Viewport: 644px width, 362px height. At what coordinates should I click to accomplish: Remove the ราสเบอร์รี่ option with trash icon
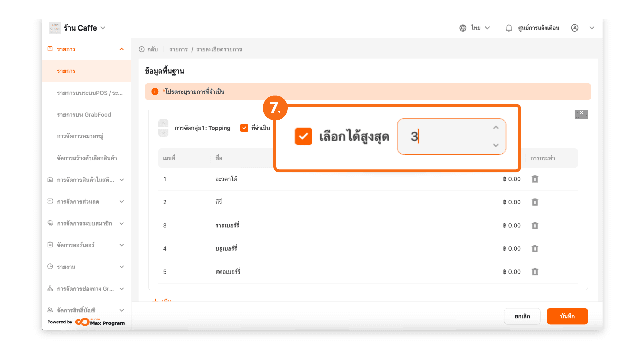[x=535, y=225]
